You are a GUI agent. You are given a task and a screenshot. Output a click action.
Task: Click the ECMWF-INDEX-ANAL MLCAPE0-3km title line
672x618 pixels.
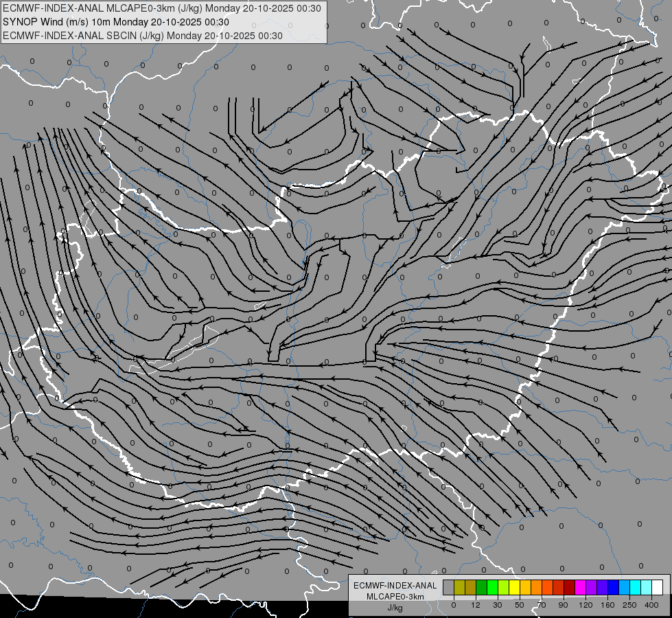pyautogui.click(x=161, y=8)
